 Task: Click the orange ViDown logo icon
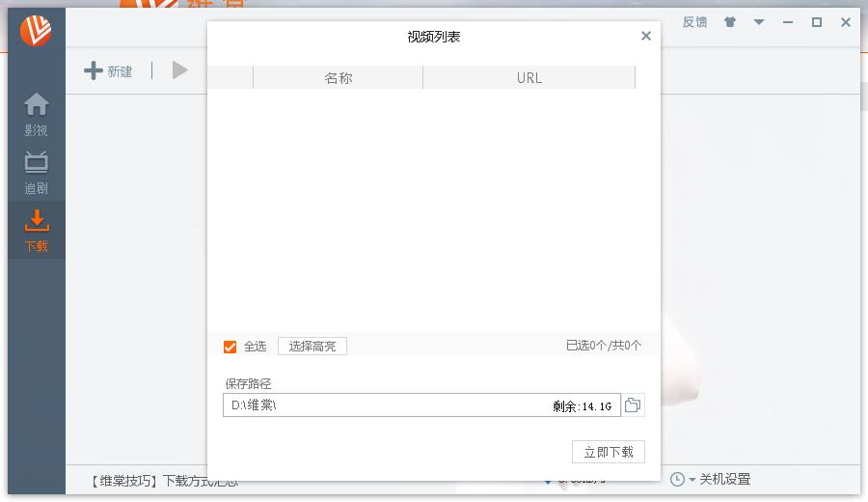(36, 30)
